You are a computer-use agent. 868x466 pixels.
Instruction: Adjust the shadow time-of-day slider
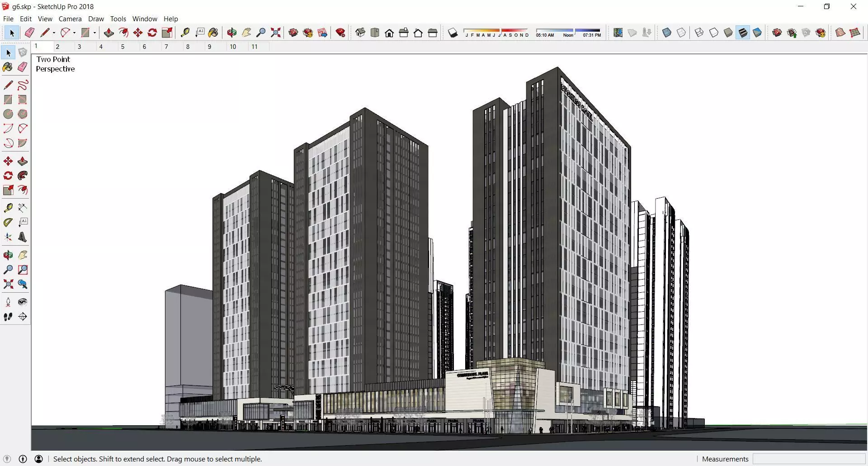[x=568, y=33]
